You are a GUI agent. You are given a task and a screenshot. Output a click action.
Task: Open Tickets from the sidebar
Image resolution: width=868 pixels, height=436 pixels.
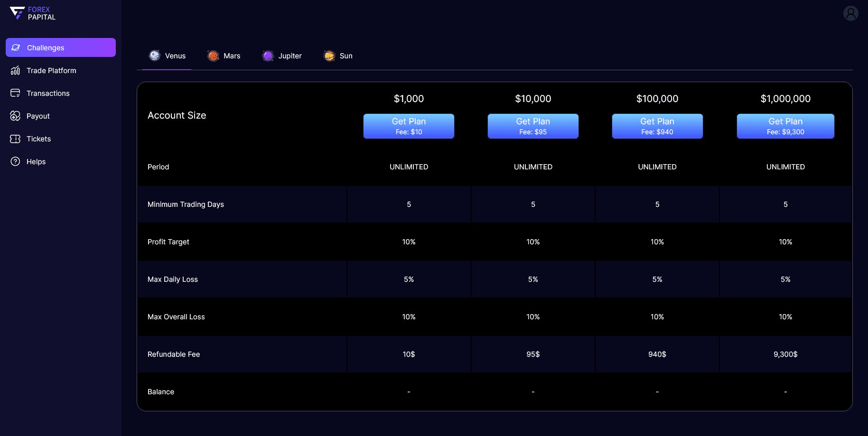point(61,139)
